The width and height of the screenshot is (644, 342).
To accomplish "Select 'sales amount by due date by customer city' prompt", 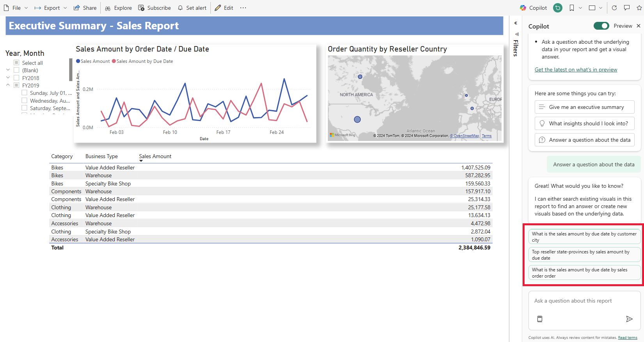I will tap(584, 237).
